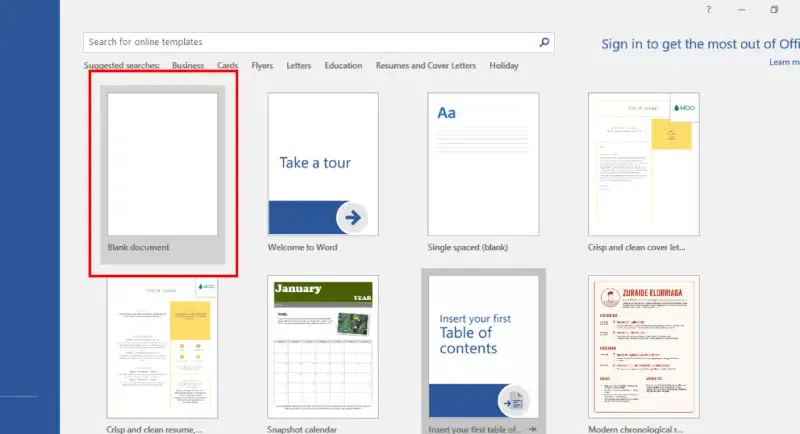Click the Learn more link
This screenshot has width=800, height=434.
(784, 62)
